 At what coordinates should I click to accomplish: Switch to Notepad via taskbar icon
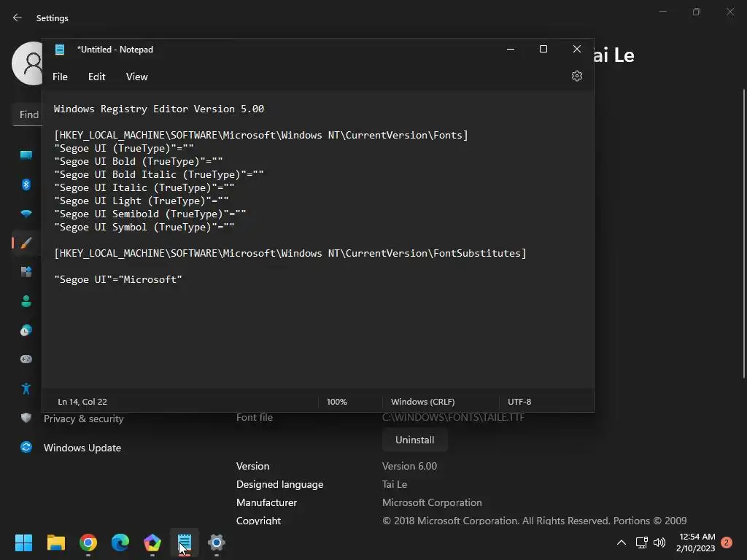[185, 542]
